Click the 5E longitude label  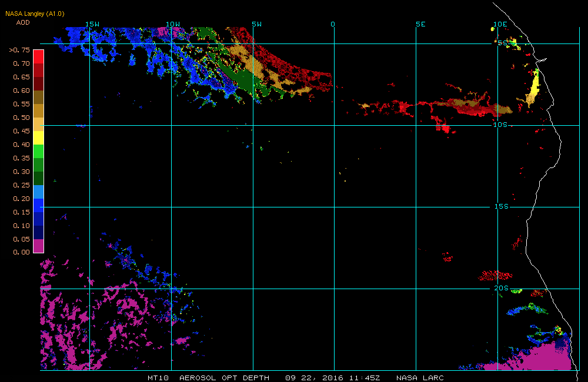[x=421, y=24]
